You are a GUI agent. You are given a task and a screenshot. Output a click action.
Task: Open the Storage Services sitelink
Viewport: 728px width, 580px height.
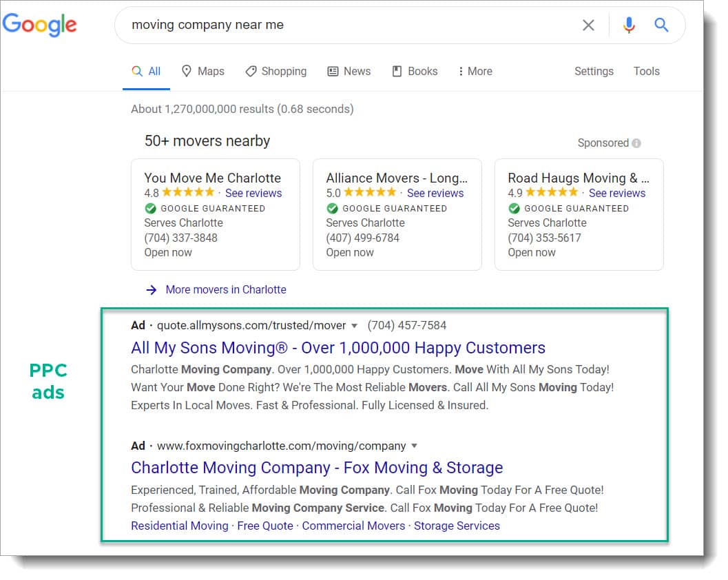457,526
